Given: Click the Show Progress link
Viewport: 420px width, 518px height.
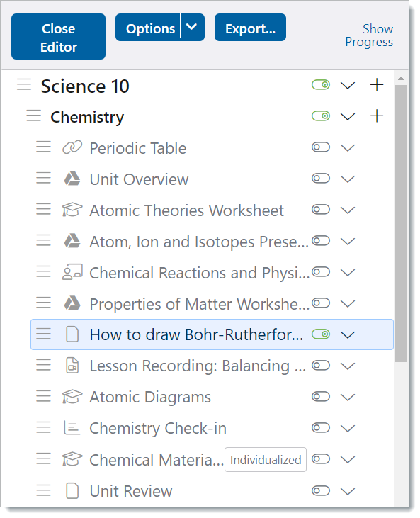Looking at the screenshot, I should click(x=369, y=35).
